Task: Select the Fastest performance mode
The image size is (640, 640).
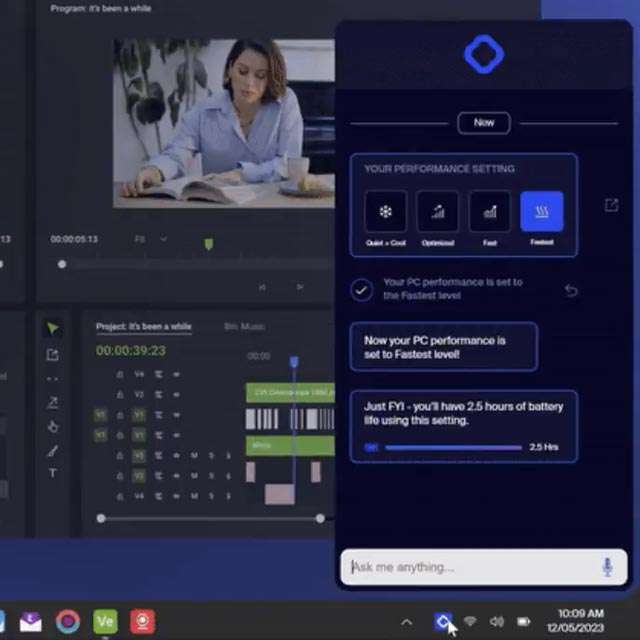Action: (542, 211)
